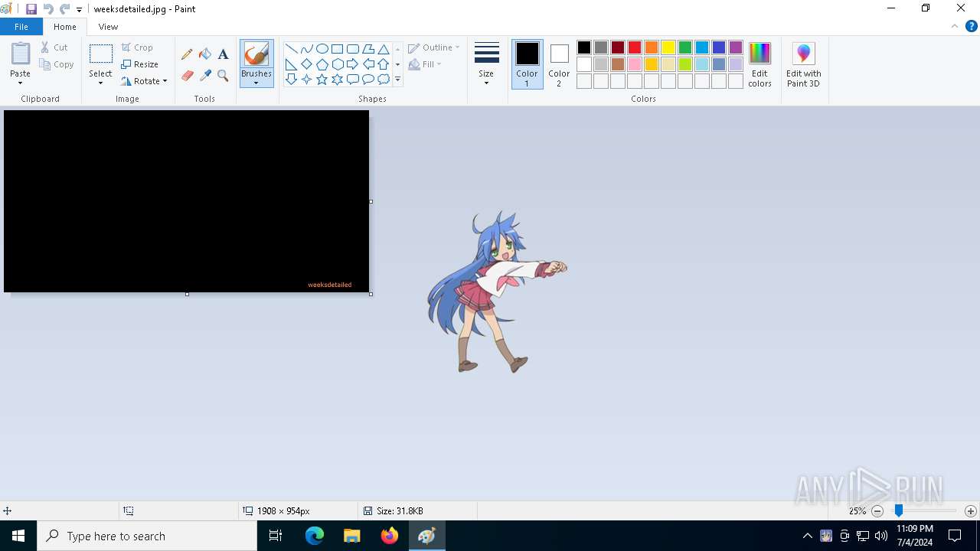Select the Fill with color bucket tool
The image size is (980, 551).
coord(205,54)
